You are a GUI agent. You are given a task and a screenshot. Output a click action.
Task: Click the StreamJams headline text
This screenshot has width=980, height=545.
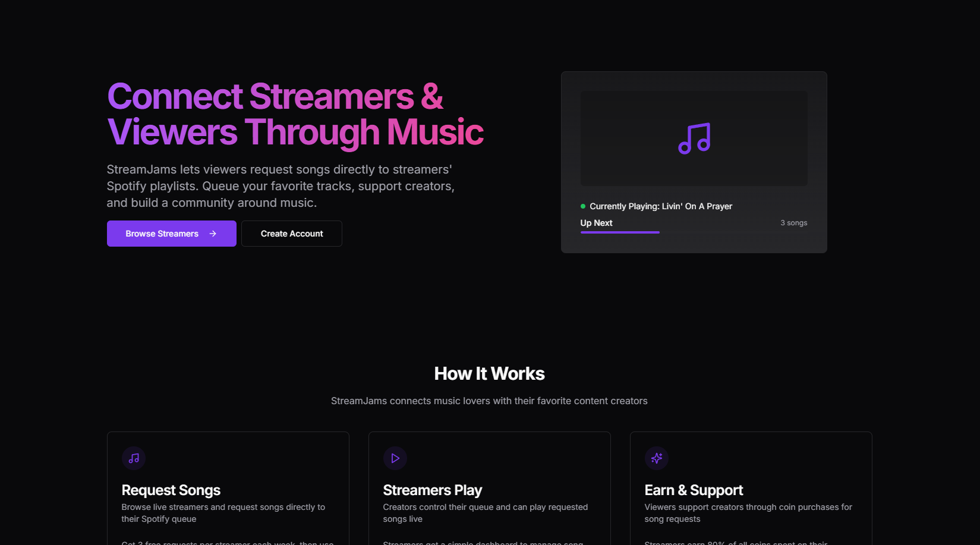(295, 114)
